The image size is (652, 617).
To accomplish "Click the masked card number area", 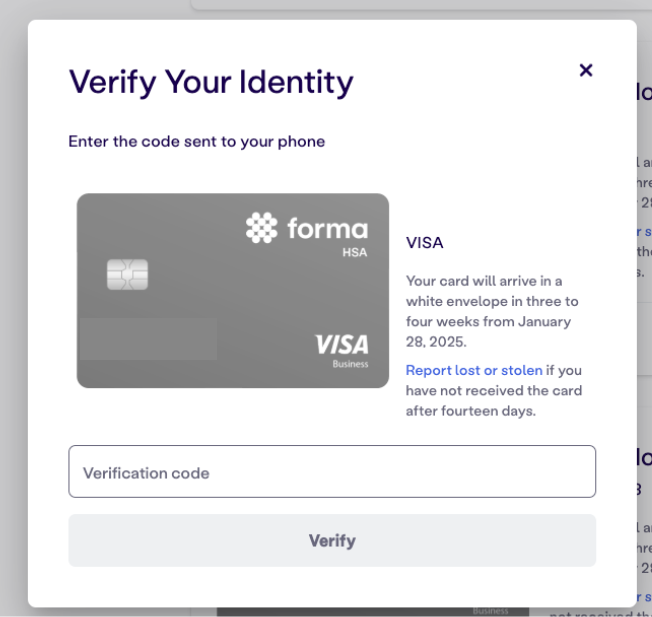I will 148,339.
